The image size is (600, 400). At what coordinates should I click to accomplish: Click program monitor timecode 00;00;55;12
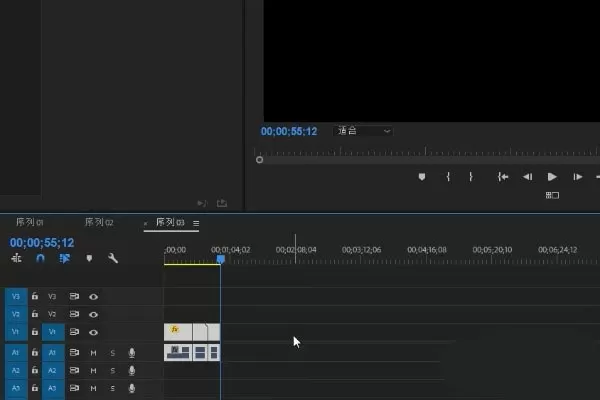click(x=289, y=131)
